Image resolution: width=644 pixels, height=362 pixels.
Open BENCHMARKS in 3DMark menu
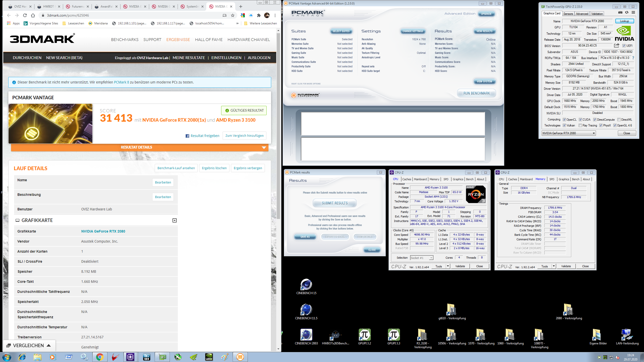(125, 40)
